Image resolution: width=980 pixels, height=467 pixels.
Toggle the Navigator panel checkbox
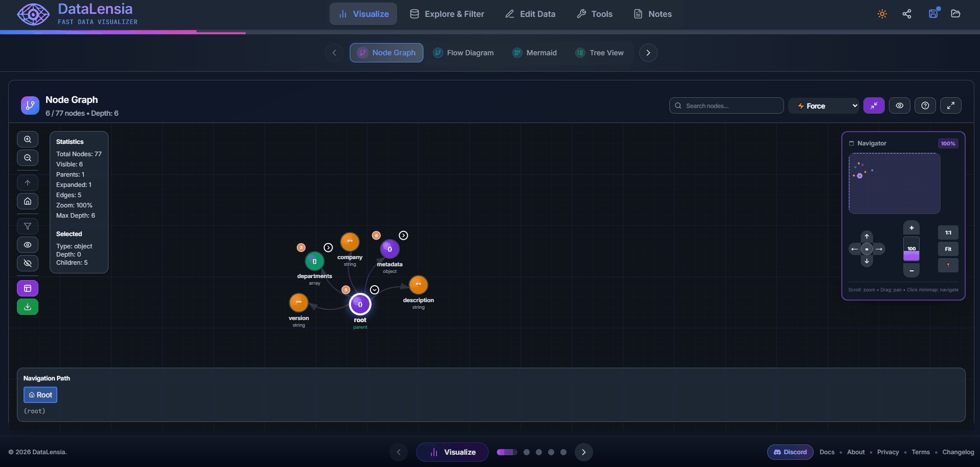coord(852,143)
